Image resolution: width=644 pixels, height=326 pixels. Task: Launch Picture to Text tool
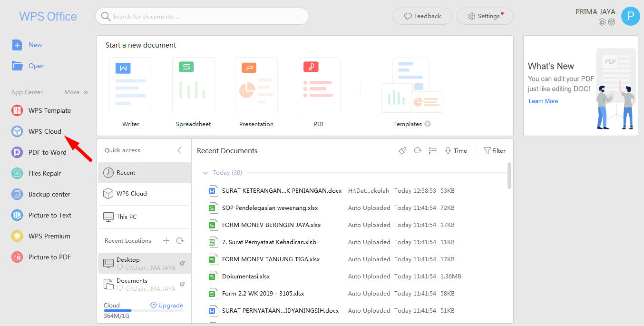click(41, 215)
